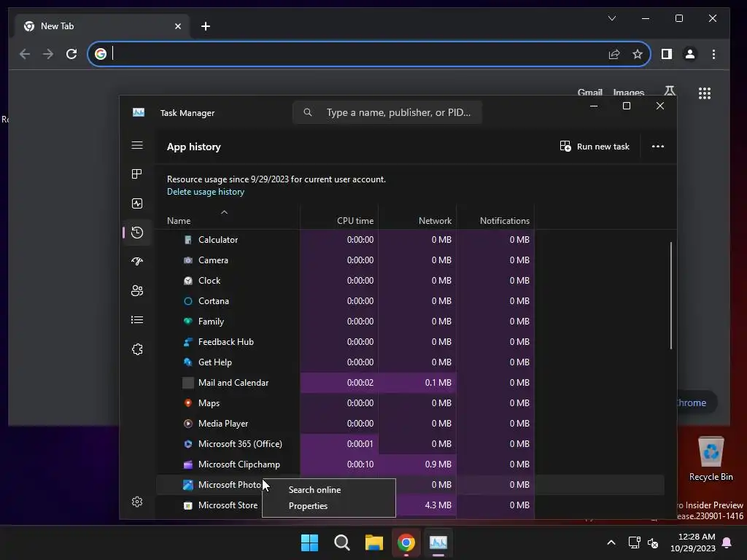Viewport: 747px width, 560px height.
Task: Open Chrome three-dot menu
Action: [713, 54]
